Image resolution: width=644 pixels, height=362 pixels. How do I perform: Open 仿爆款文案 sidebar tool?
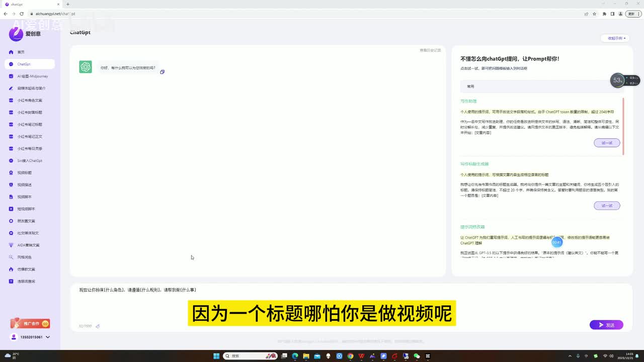[26, 269]
